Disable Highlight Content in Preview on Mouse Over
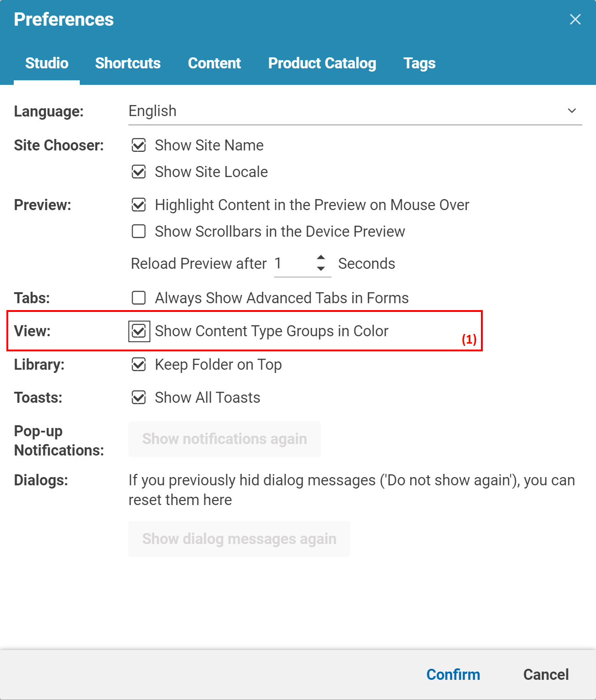The width and height of the screenshot is (596, 700). 139,205
